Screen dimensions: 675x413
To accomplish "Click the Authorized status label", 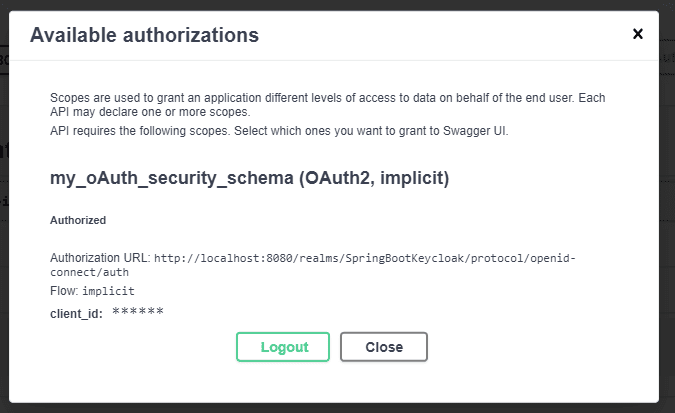I will 78,220.
